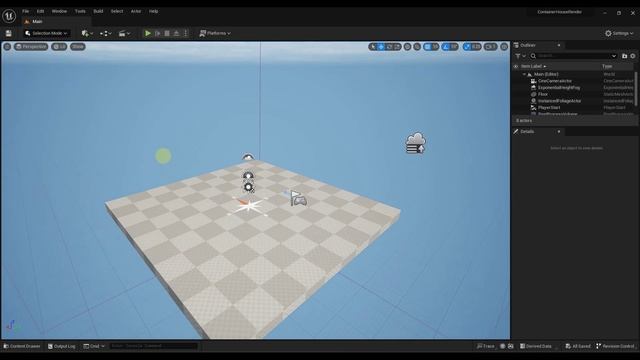640x360 pixels.
Task: Open Outliner settings gear
Action: pos(633,56)
